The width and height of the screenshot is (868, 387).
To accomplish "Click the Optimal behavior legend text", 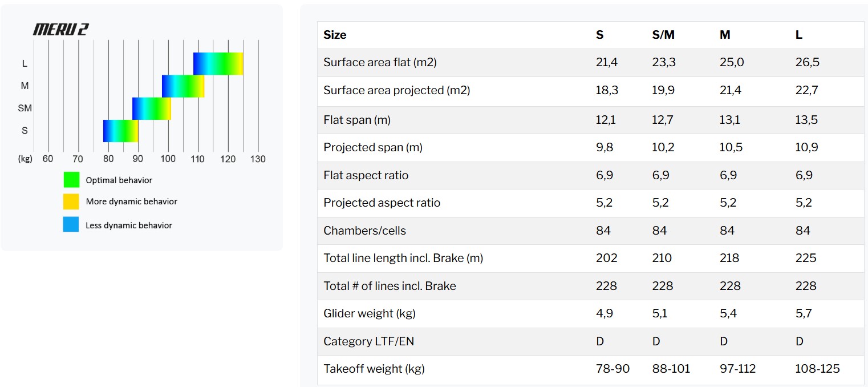I will (119, 180).
